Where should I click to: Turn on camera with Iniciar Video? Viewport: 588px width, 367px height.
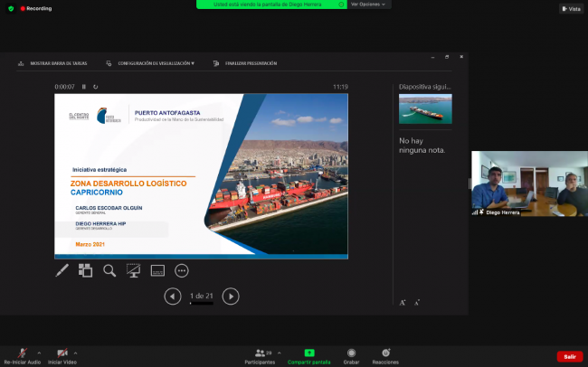click(x=62, y=355)
